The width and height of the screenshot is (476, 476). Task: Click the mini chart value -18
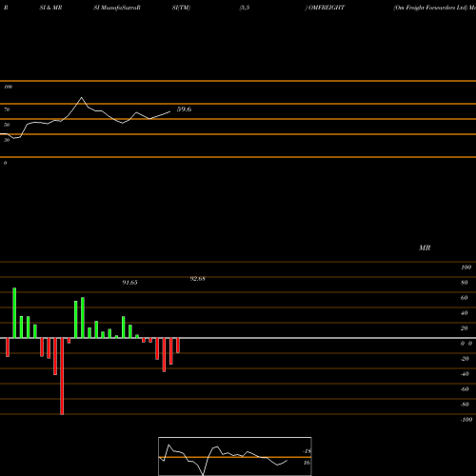(x=307, y=451)
